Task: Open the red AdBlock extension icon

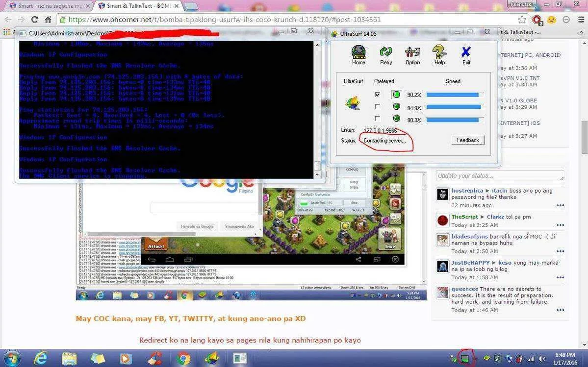Action: 537,20
